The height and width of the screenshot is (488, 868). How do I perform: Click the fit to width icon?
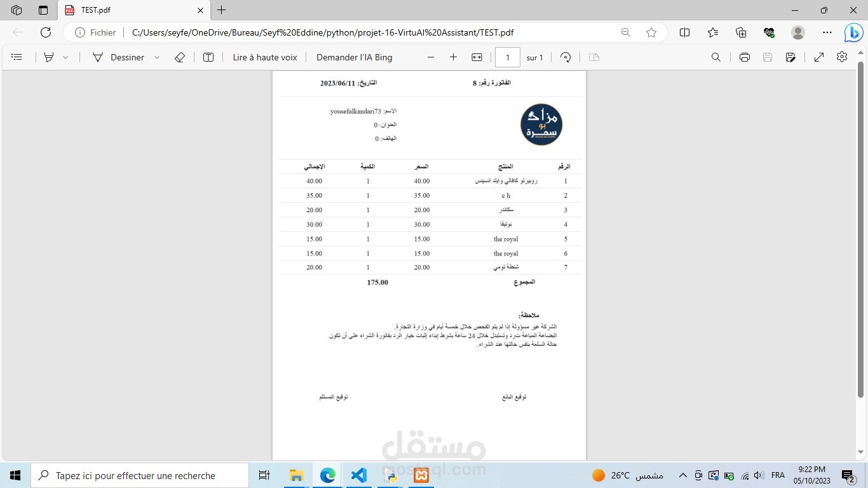[477, 57]
